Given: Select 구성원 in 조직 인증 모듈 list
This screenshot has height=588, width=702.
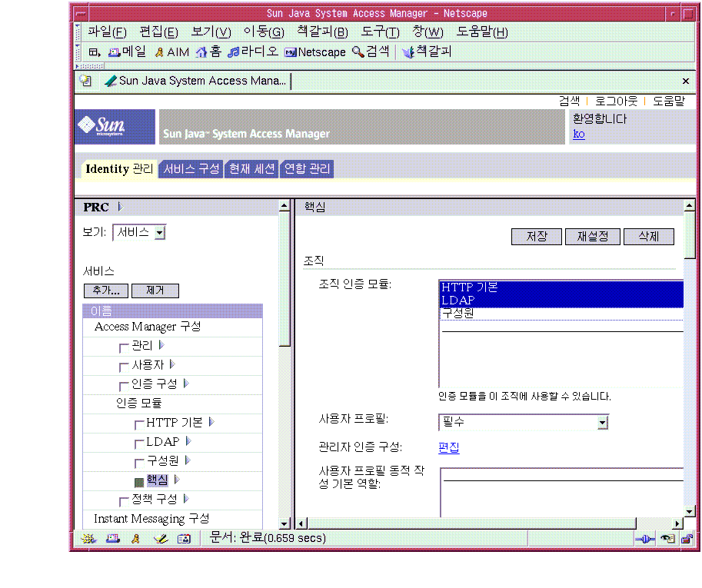Looking at the screenshot, I should click(x=561, y=314).
